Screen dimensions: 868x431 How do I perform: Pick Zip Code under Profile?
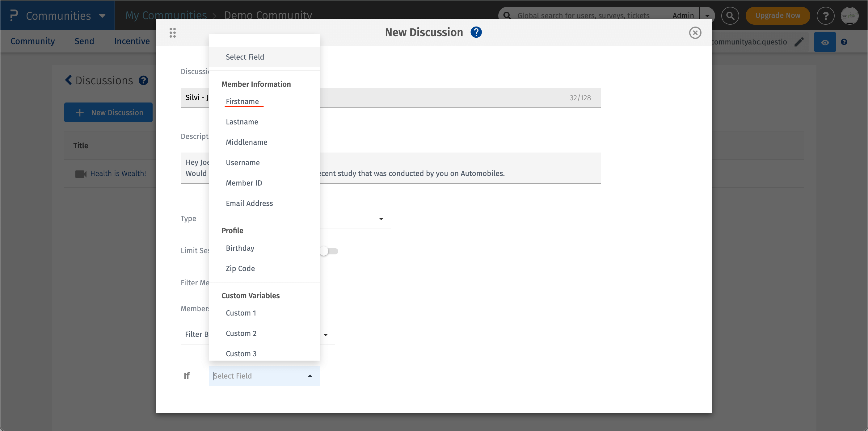coord(240,268)
